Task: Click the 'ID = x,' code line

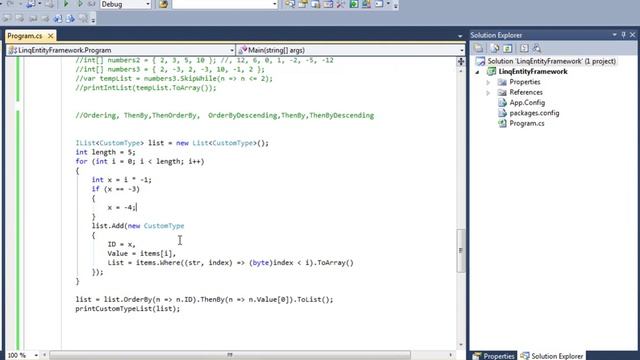Action: (x=121, y=244)
